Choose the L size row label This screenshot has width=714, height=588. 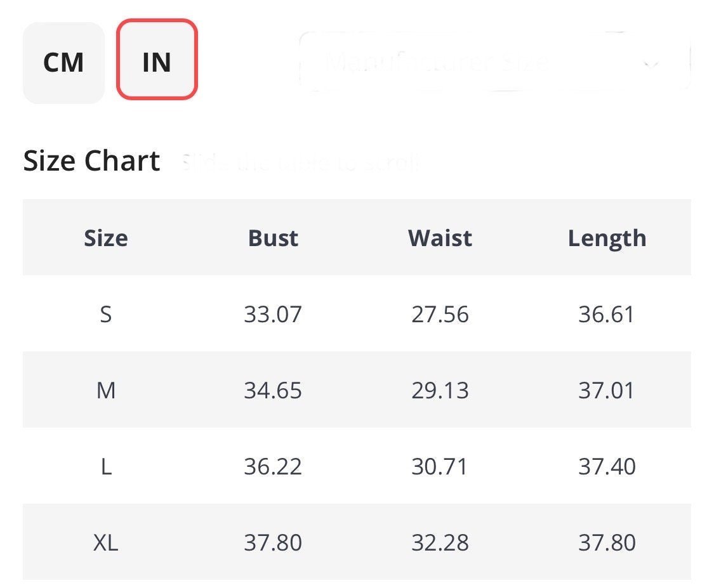coord(106,466)
